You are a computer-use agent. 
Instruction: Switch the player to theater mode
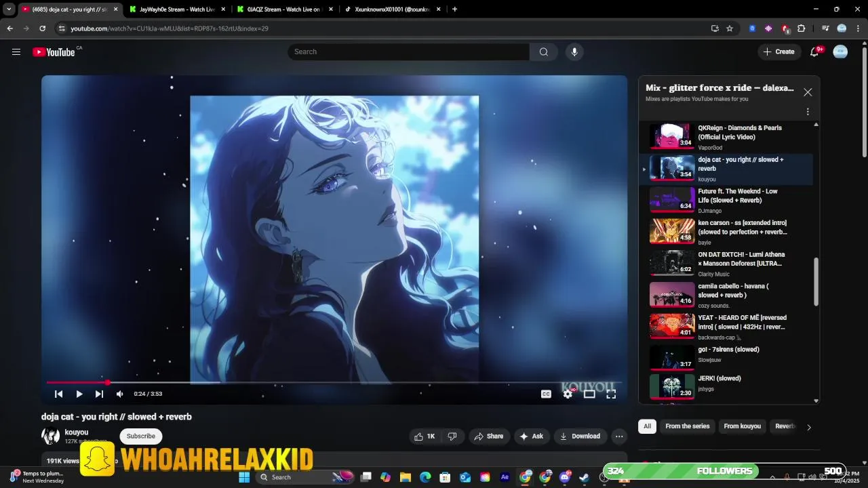click(x=589, y=394)
